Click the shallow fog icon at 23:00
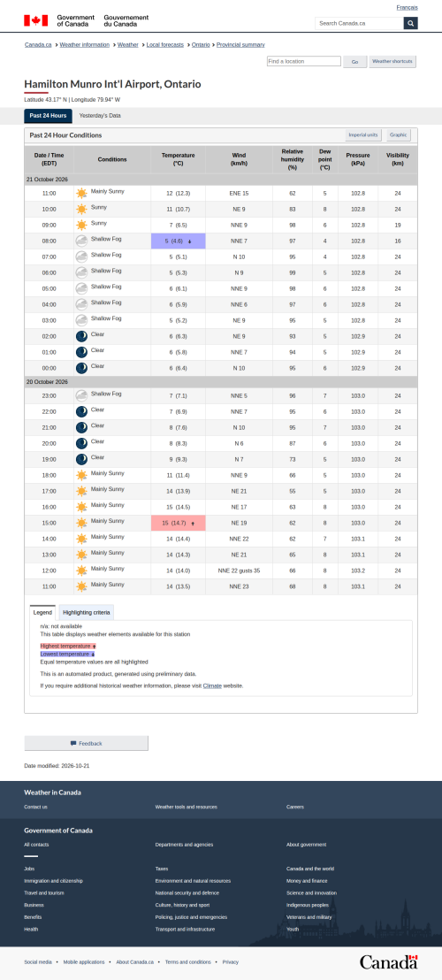 [82, 395]
